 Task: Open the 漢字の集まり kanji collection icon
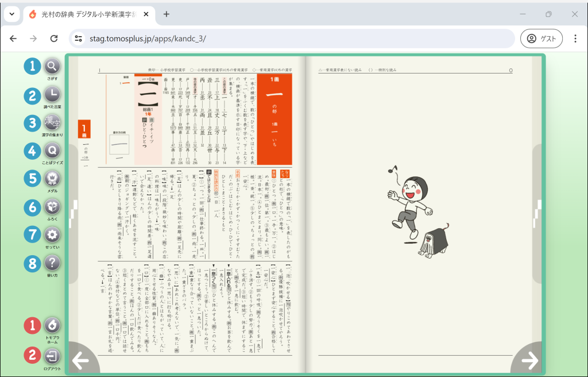coord(52,122)
